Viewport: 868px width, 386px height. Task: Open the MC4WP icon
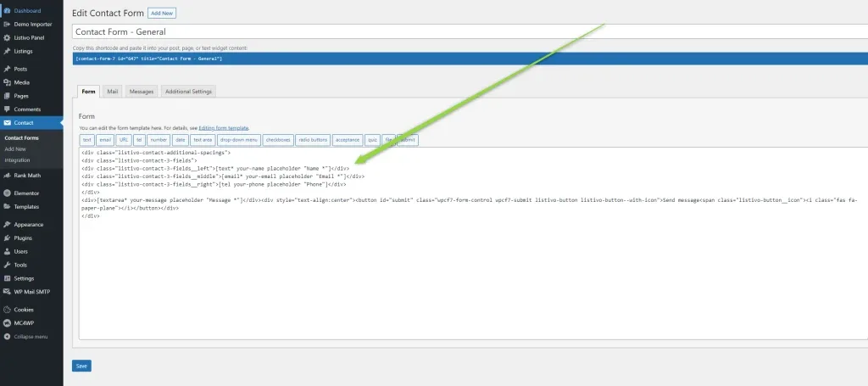pyautogui.click(x=7, y=323)
